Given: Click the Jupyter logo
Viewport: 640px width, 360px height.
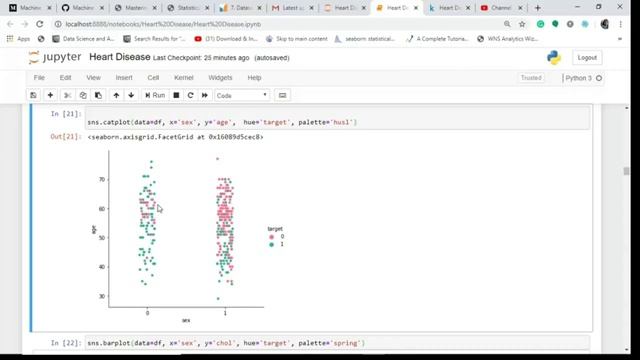Looking at the screenshot, I should [55, 57].
